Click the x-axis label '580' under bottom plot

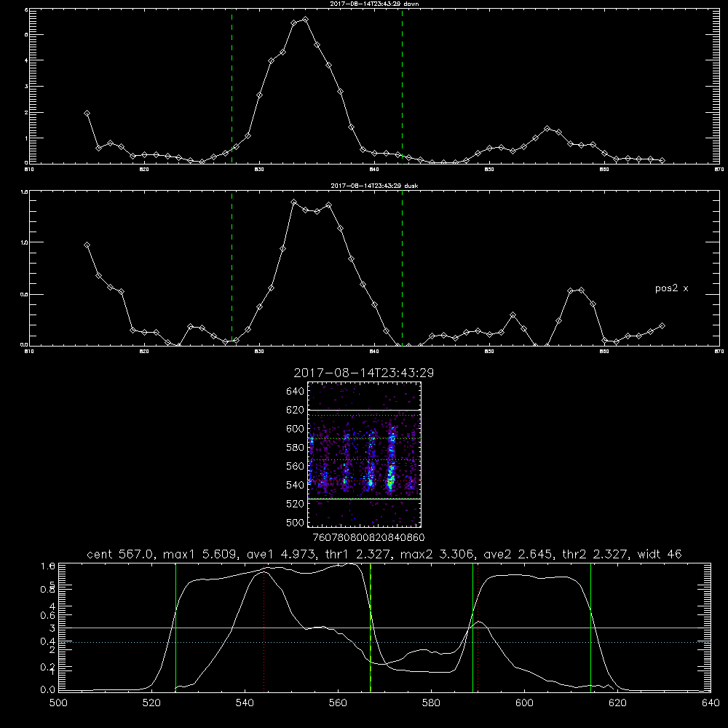point(431,703)
